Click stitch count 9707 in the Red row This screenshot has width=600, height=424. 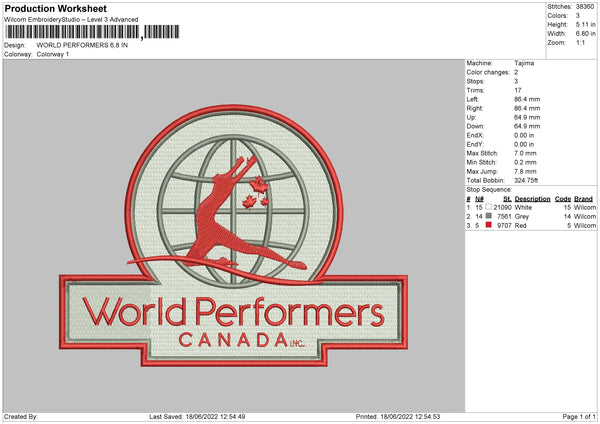[504, 225]
